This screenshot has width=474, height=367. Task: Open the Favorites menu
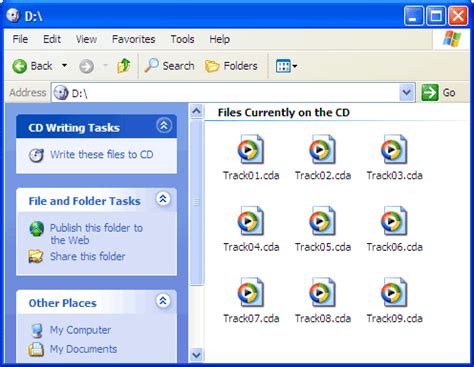[x=134, y=39]
